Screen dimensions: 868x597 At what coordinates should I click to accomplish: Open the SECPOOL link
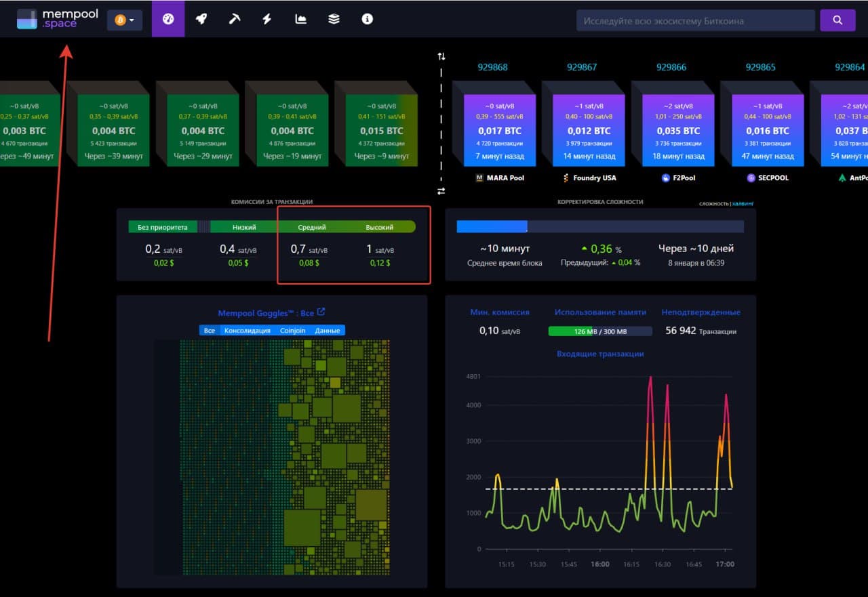[768, 178]
